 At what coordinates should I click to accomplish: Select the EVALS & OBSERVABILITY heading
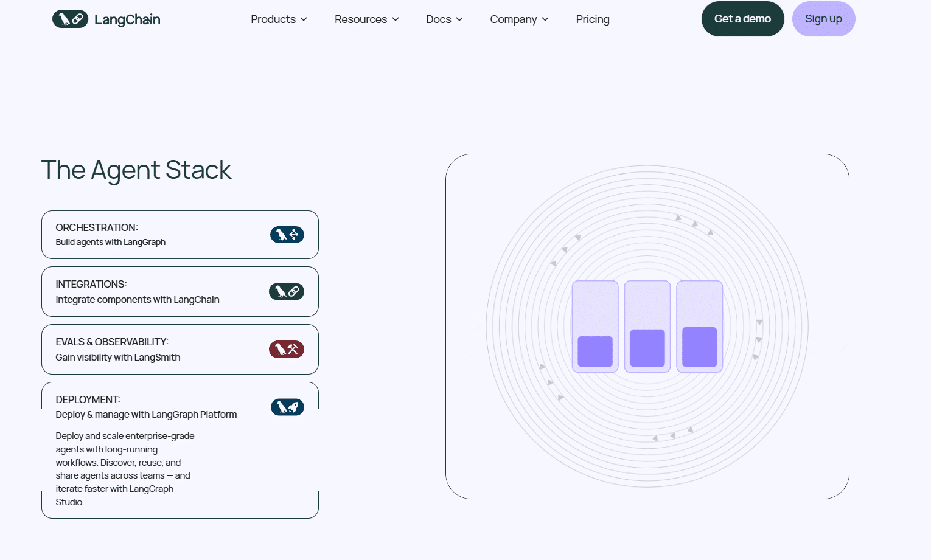tap(112, 342)
